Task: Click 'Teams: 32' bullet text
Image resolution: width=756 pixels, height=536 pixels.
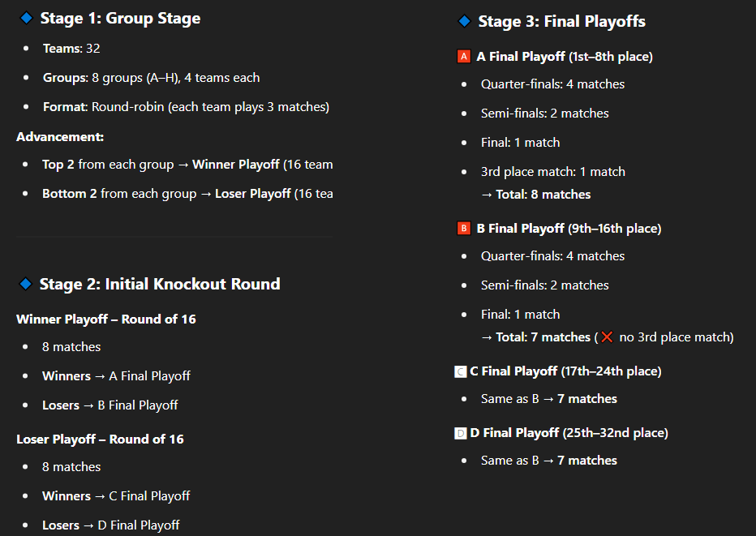Action: 71,48
